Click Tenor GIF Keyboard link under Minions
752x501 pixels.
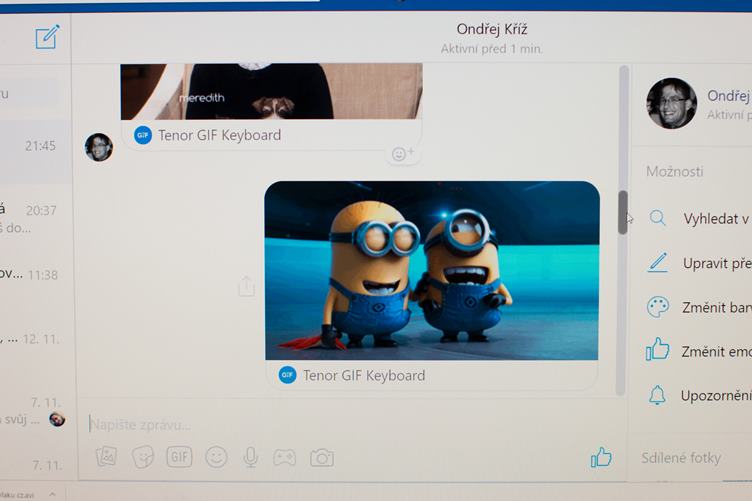coord(364,375)
